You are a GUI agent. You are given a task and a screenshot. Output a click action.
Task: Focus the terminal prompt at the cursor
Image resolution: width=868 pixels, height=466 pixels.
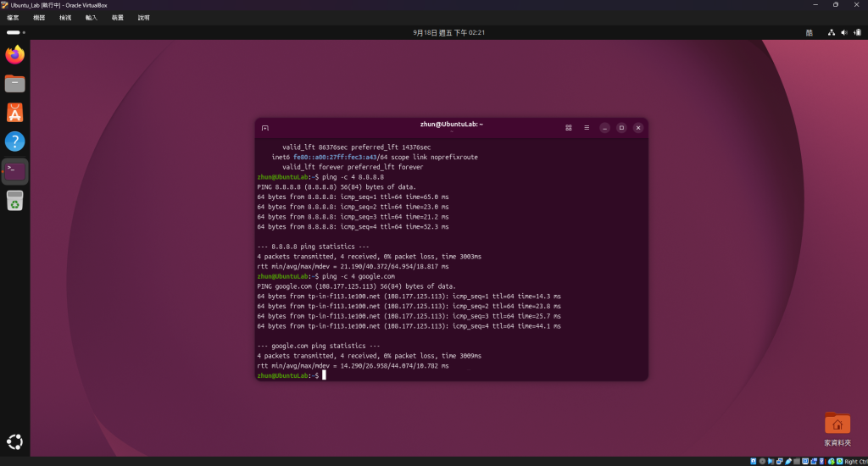tap(324, 375)
